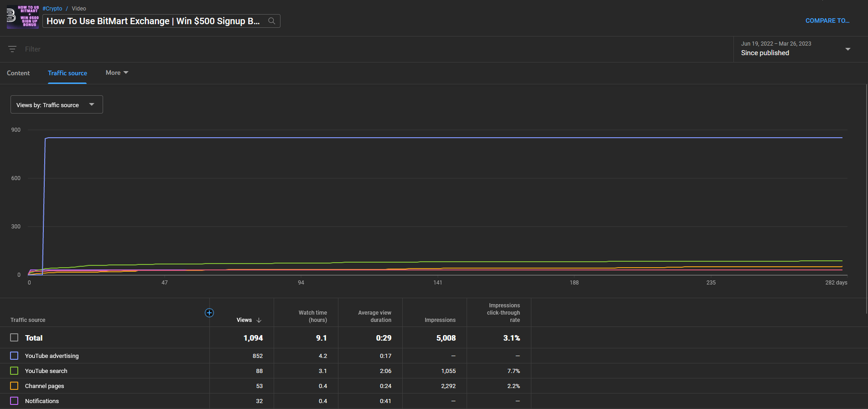Click the 7.7% click-through rate cell

514,371
